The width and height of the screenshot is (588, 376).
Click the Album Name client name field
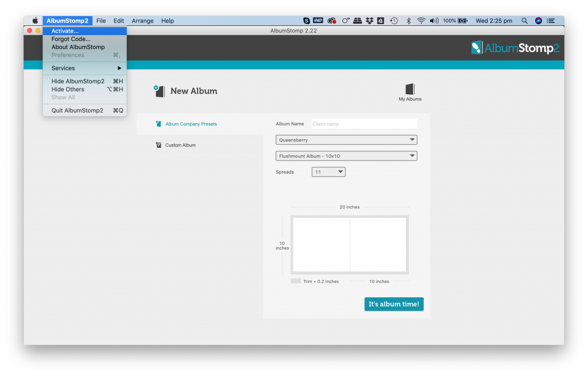click(x=364, y=124)
